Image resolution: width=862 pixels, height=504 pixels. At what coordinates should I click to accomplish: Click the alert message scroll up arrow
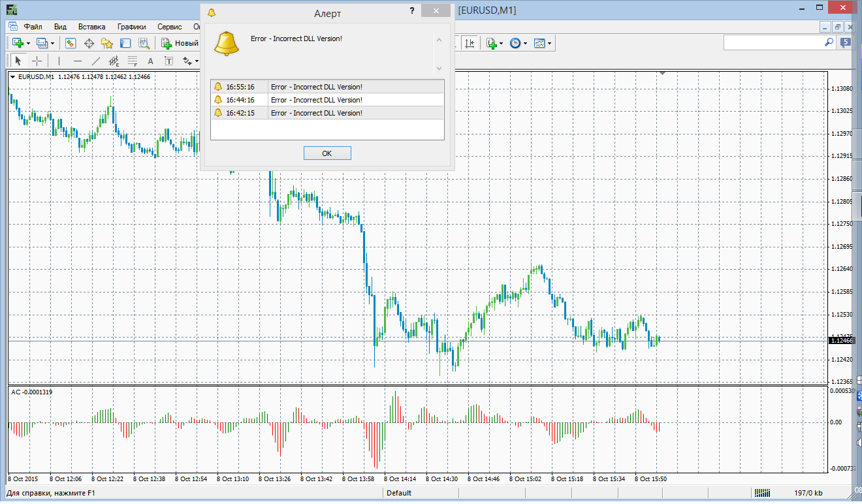[439, 40]
